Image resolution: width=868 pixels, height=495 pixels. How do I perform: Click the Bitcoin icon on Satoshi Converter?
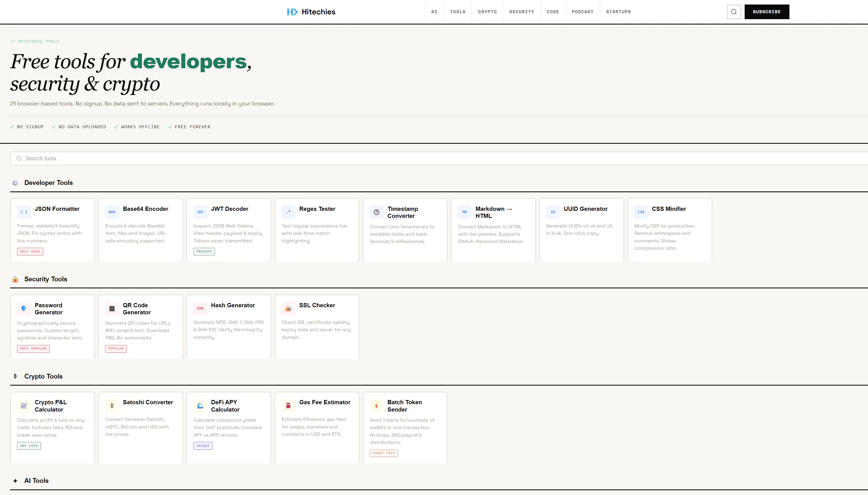[112, 406]
